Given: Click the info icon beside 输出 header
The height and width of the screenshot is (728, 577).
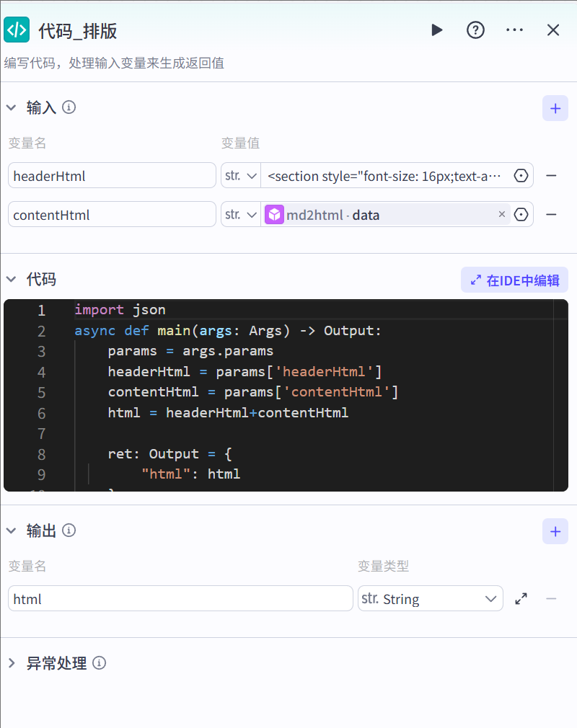Looking at the screenshot, I should click(69, 531).
